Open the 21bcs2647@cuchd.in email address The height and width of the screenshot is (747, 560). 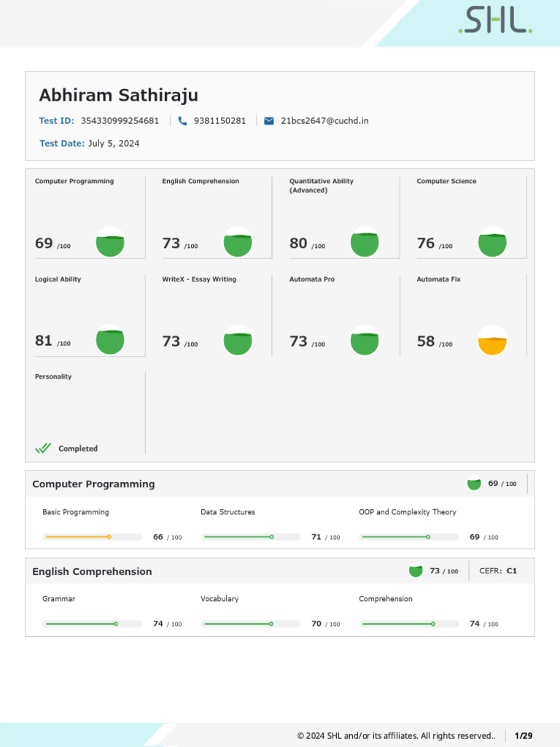click(x=324, y=121)
